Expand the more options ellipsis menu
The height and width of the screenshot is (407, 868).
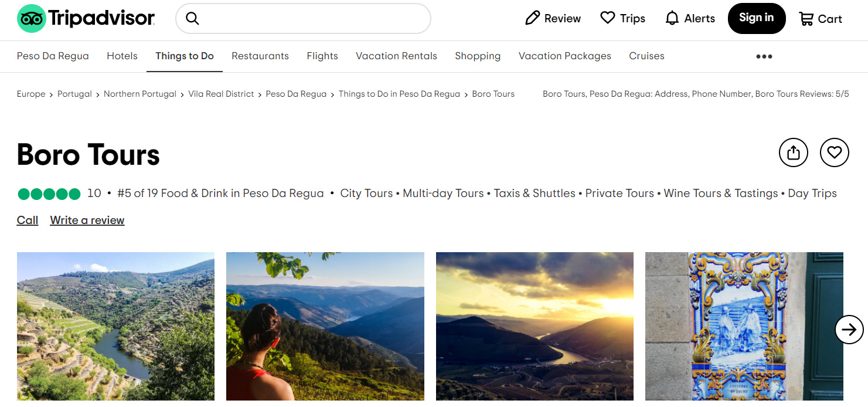click(764, 56)
